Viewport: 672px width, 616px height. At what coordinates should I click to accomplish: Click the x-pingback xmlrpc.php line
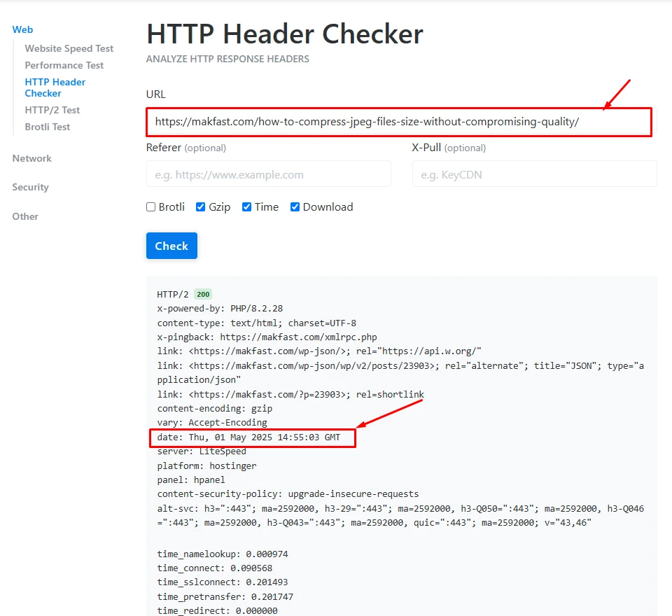[x=267, y=337]
